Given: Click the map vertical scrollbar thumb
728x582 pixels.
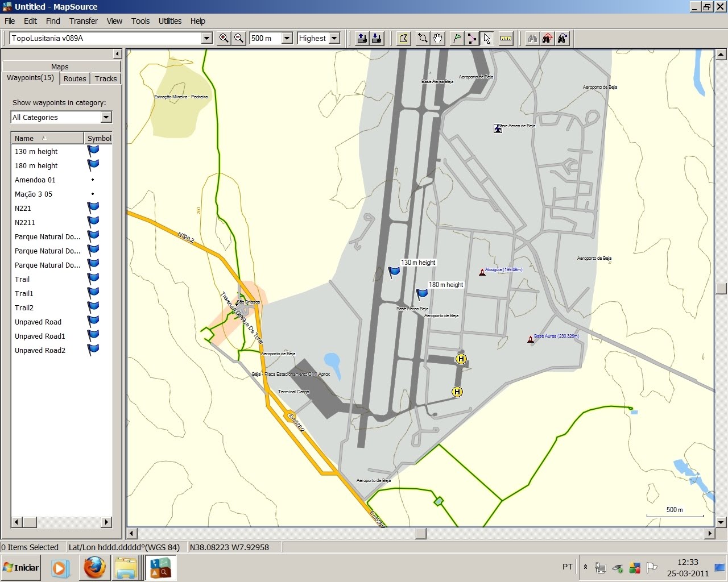Looking at the screenshot, I should tap(721, 288).
